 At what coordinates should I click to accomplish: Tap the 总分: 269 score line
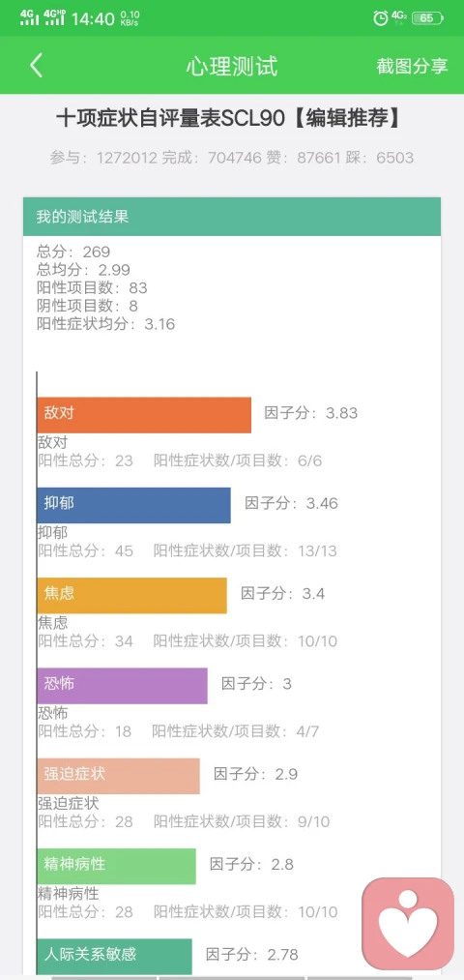point(73,252)
